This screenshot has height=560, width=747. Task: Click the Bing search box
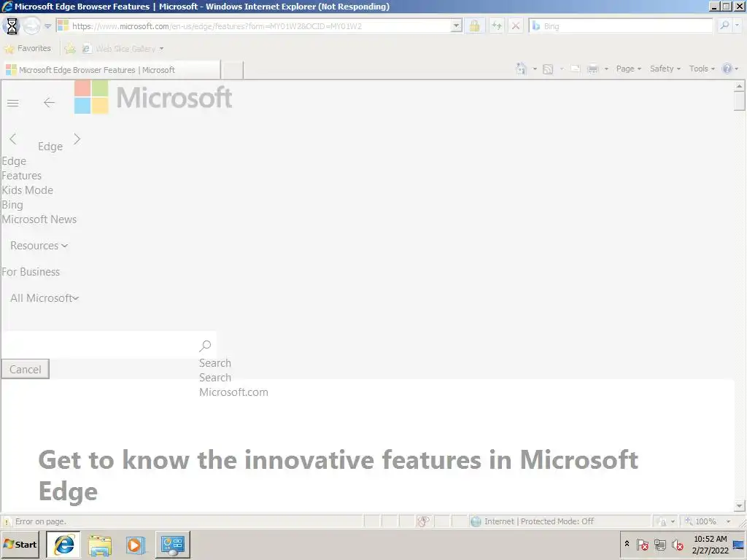click(x=621, y=26)
